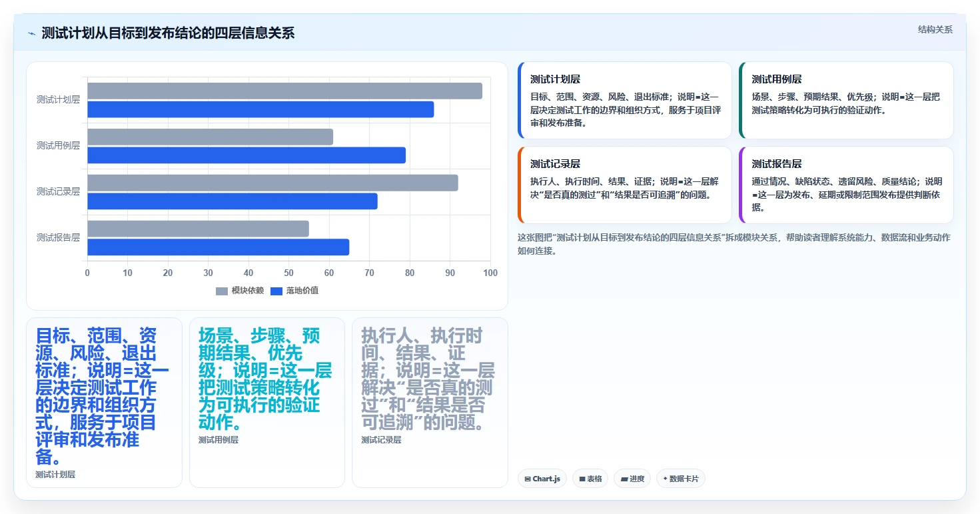Open the 测试用例层 card with green border
This screenshot has width=980, height=514.
point(846,101)
